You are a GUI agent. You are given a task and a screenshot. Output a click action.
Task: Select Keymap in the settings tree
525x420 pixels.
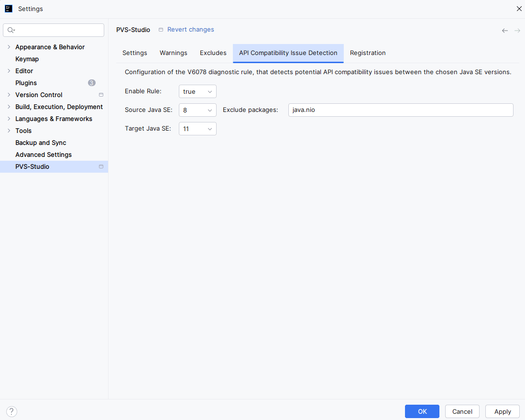tap(54, 59)
